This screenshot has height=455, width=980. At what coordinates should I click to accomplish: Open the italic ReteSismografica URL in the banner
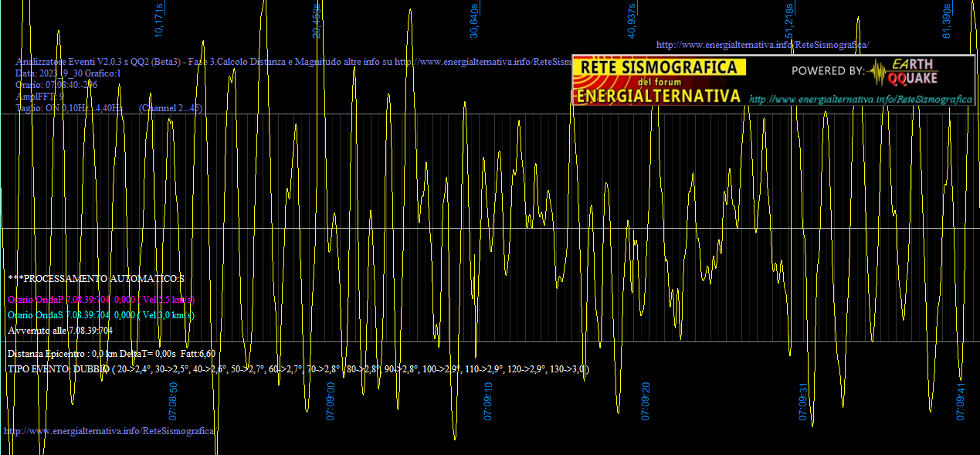coord(860,99)
